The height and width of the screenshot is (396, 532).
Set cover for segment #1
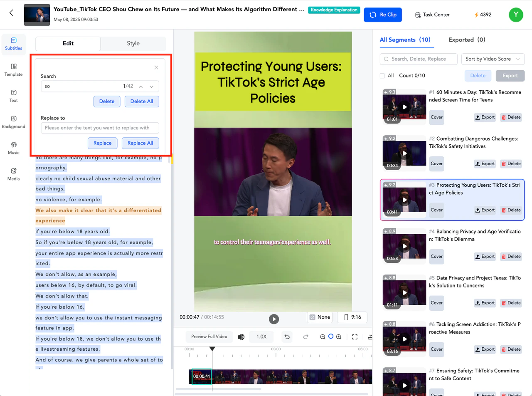coord(437,117)
